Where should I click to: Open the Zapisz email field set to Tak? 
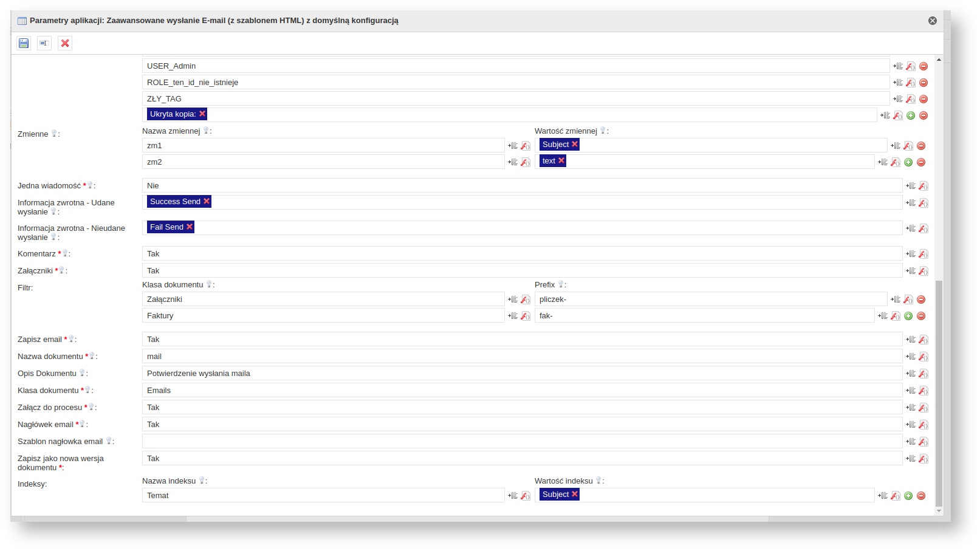521,340
